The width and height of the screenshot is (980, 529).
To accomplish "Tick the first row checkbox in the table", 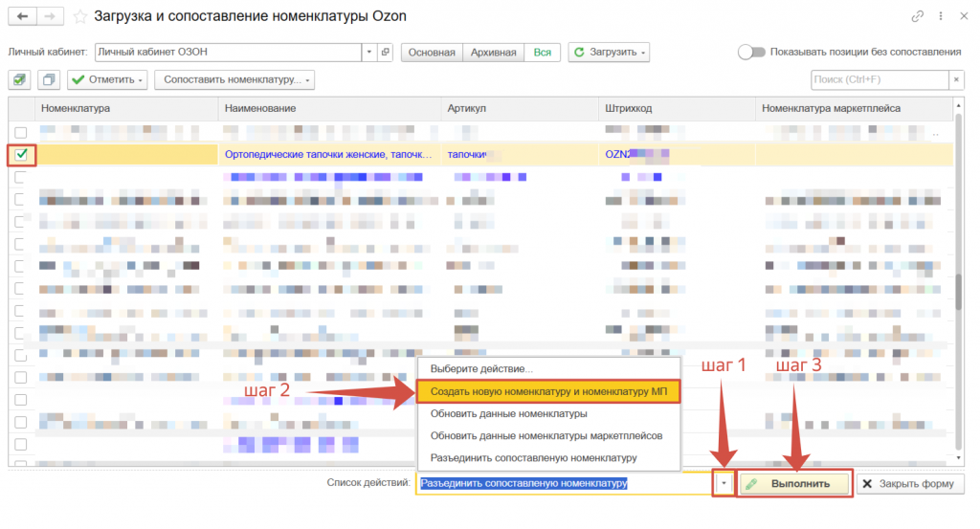I will (21, 132).
